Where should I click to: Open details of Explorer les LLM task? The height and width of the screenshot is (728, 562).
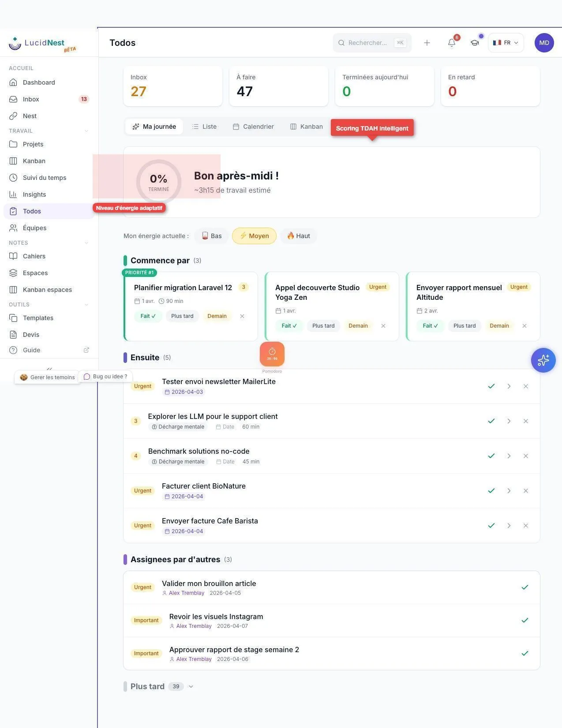tap(509, 421)
